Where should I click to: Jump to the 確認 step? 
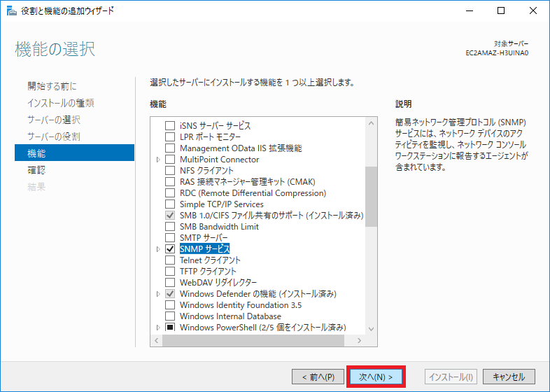(x=36, y=170)
